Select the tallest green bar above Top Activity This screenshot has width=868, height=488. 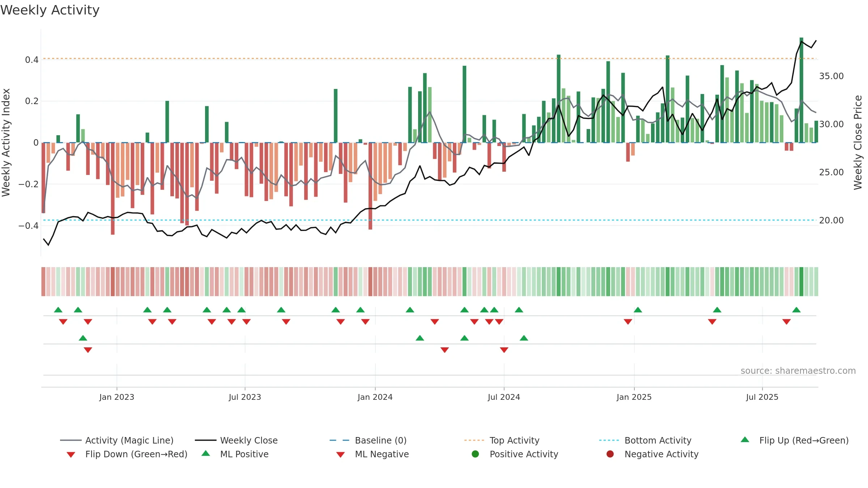(801, 90)
